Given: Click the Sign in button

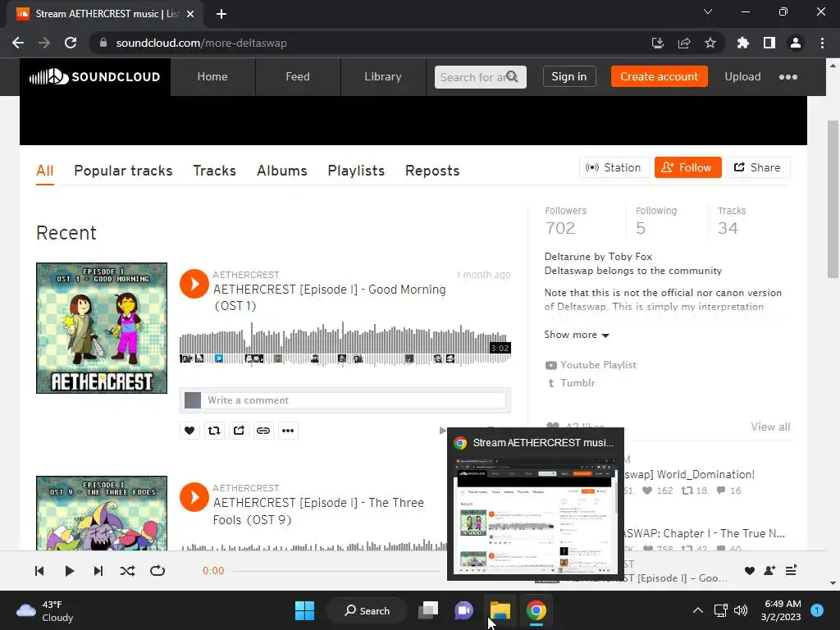Looking at the screenshot, I should click(x=569, y=76).
